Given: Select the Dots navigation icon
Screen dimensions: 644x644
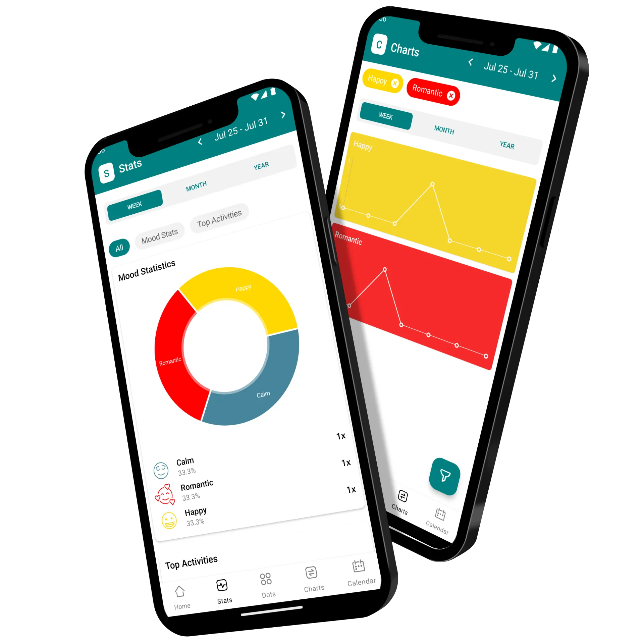Looking at the screenshot, I should 259,573.
